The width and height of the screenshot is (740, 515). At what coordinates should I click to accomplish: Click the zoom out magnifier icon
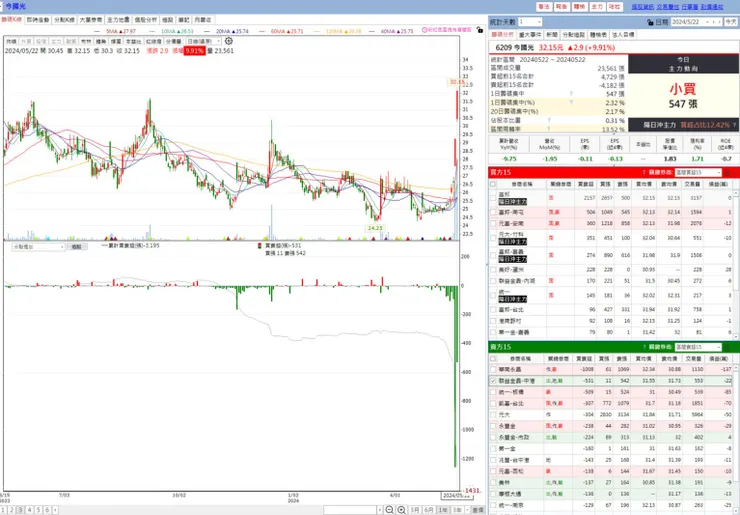click(x=389, y=510)
